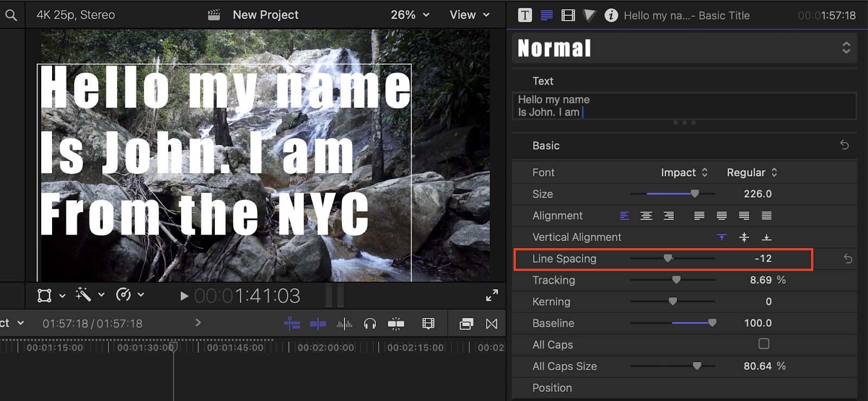Justify text with last line right
This screenshot has width=868, height=401.
[744, 216]
